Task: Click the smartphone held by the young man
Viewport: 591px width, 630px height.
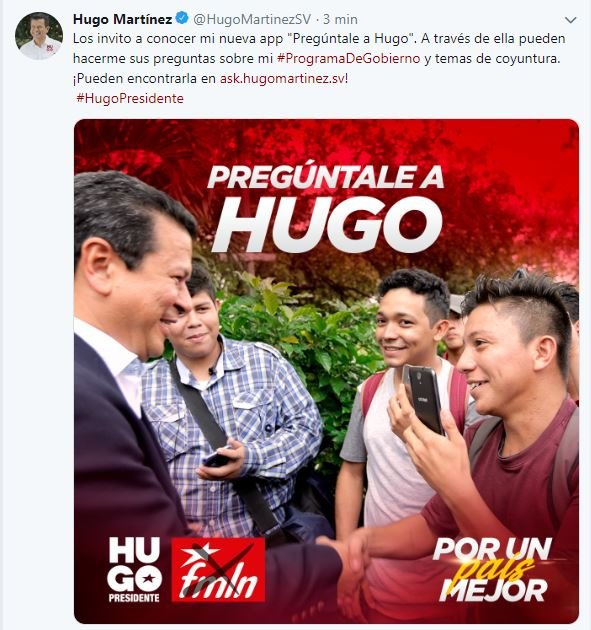Action: [423, 399]
